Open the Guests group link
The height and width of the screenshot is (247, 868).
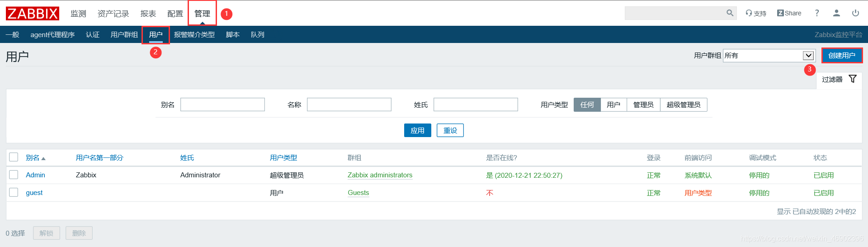(x=359, y=193)
